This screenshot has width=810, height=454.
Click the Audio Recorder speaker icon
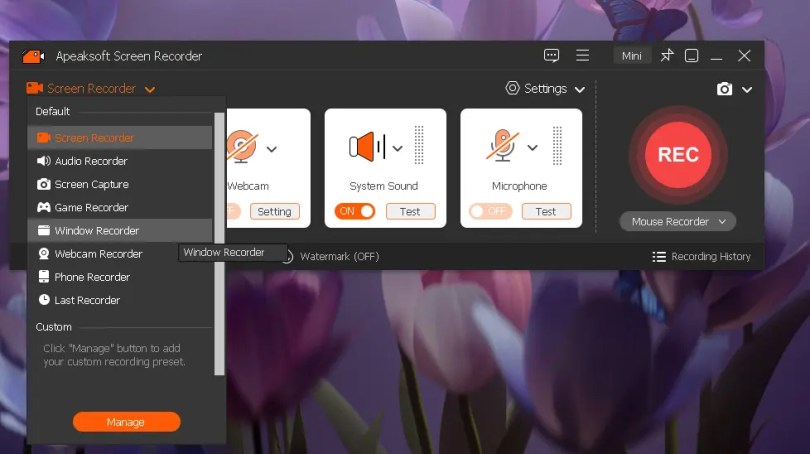[44, 161]
